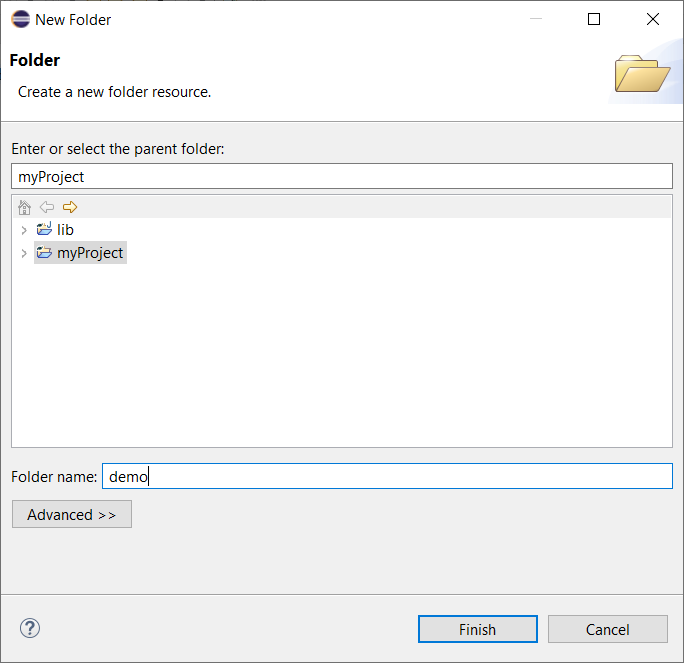This screenshot has width=684, height=663.
Task: Cancel the New Folder dialog
Action: 608,629
